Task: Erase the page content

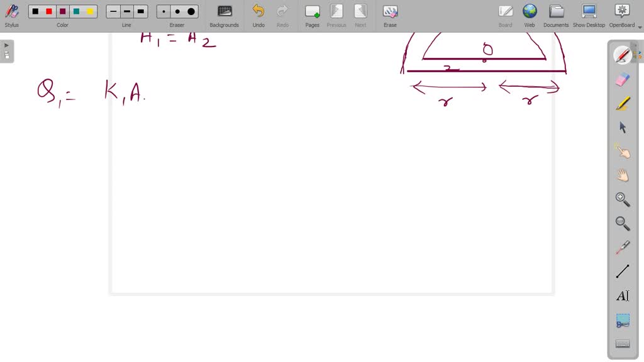Action: (390, 16)
